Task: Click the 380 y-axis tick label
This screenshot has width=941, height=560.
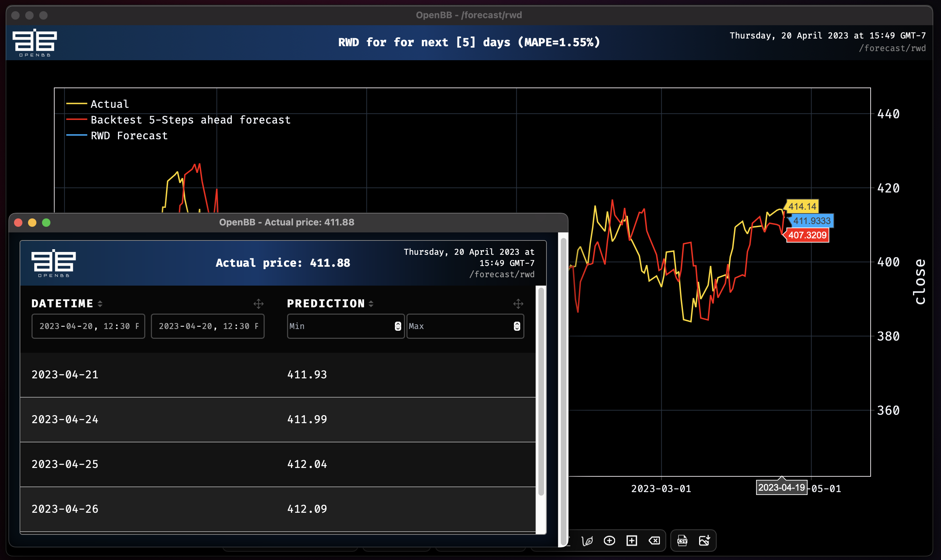Action: [x=888, y=337]
